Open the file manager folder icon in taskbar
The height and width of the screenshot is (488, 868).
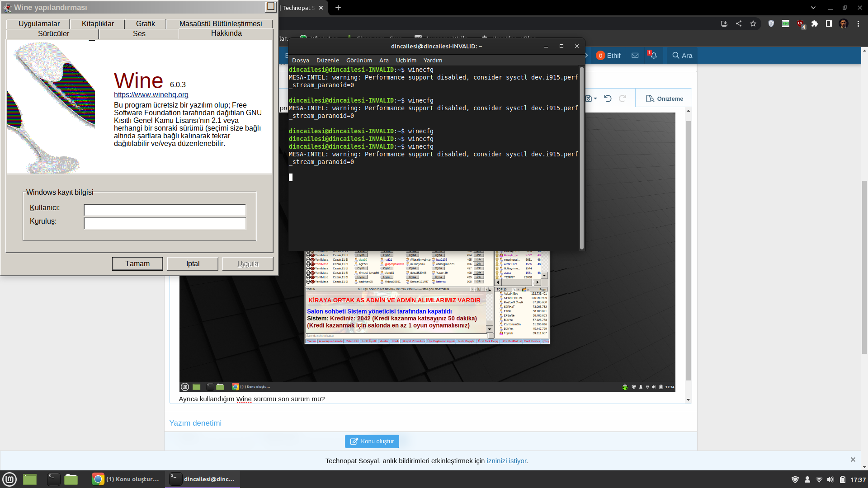click(71, 479)
